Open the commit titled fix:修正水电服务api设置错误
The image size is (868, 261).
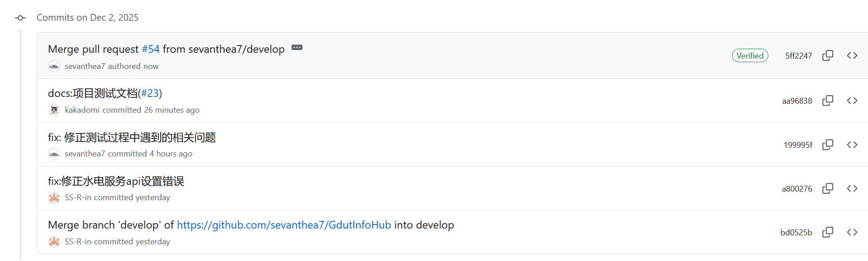(x=116, y=181)
